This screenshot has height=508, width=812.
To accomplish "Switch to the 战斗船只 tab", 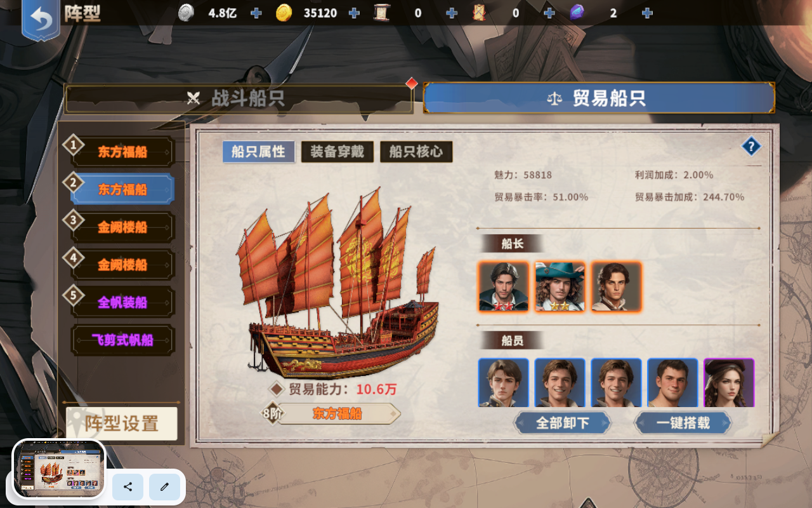I will [239, 98].
